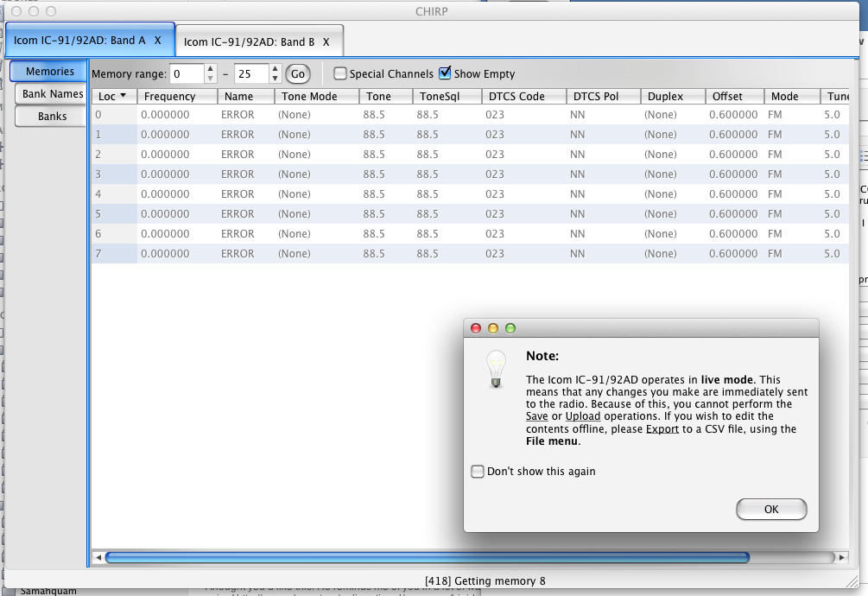868x596 pixels.
Task: Open the Banks side tab
Action: pyautogui.click(x=52, y=117)
